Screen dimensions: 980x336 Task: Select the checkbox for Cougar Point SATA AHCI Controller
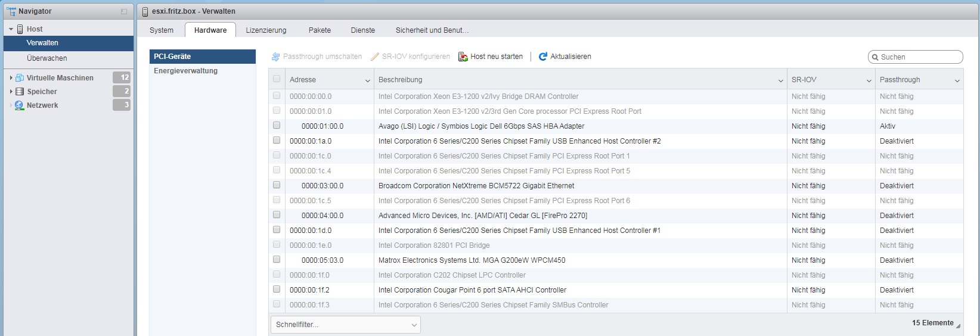(277, 290)
